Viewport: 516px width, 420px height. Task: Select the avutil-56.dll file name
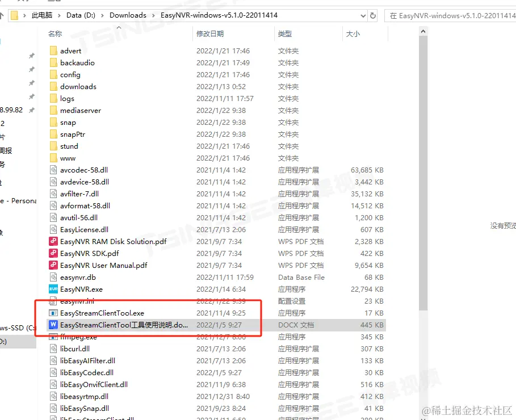click(79, 217)
